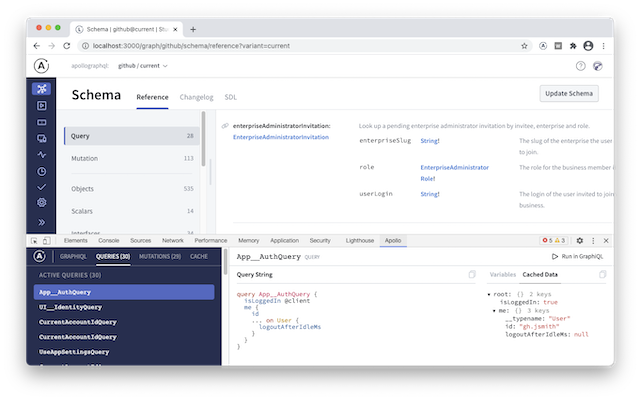Open the EnterpriseAdministratorRole! type link
Image resolution: width=640 pixels, height=400 pixels.
[454, 173]
